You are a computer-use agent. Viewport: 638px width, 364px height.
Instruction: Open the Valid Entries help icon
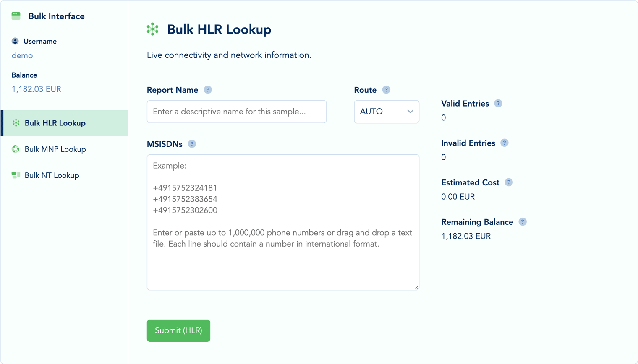tap(498, 103)
